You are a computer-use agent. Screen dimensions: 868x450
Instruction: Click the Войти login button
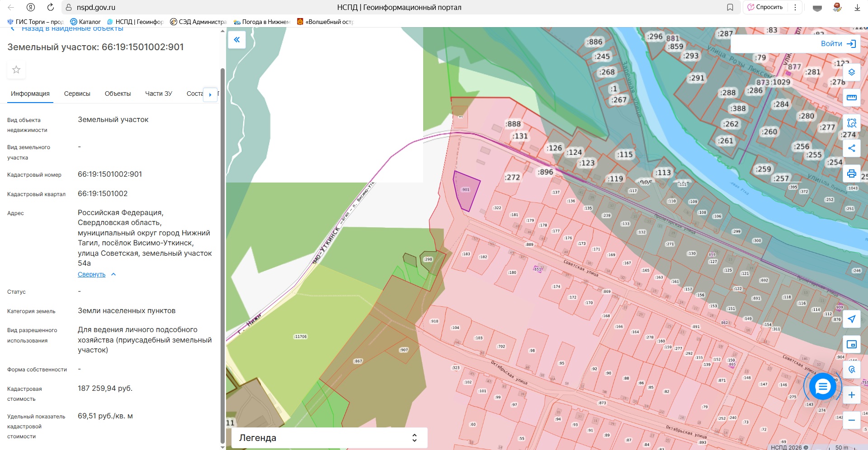coord(838,44)
